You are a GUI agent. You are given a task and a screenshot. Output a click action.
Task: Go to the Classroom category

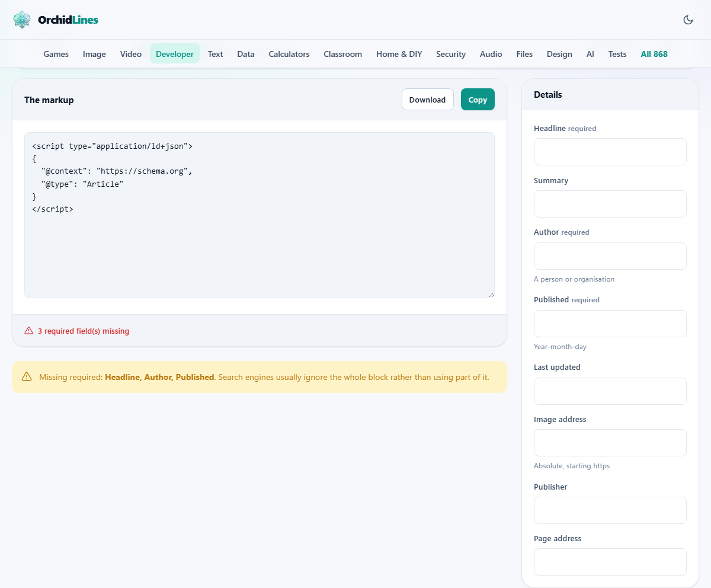click(x=342, y=54)
